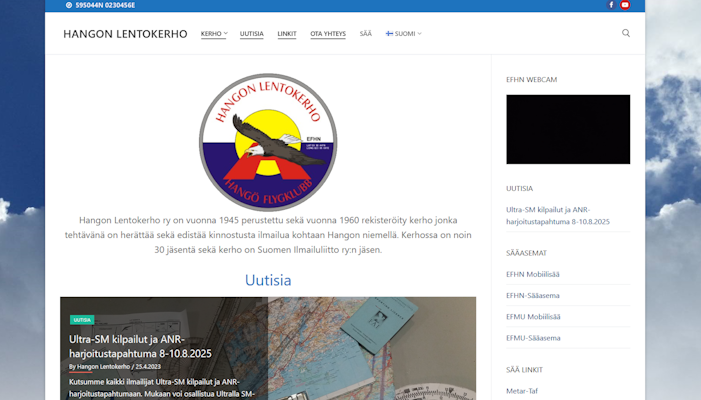Go to the Linkit menu page
The height and width of the screenshot is (400, 701).
(287, 34)
